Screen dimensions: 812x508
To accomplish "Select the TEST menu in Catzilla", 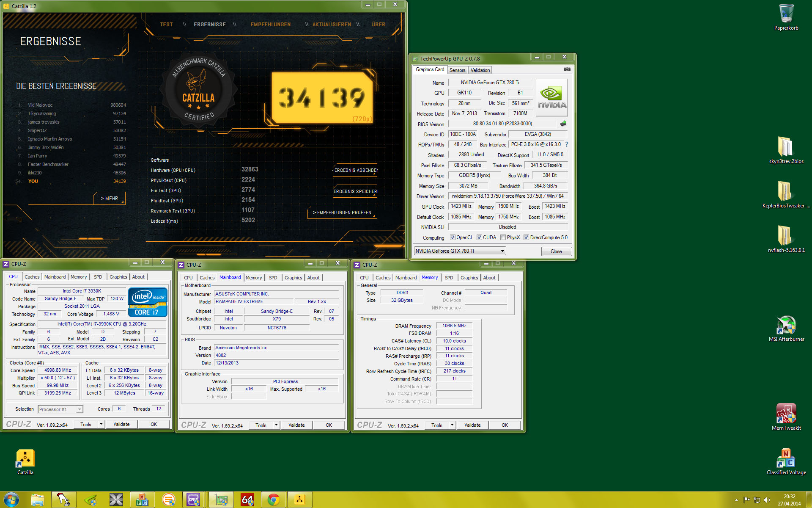I will pyautogui.click(x=166, y=25).
